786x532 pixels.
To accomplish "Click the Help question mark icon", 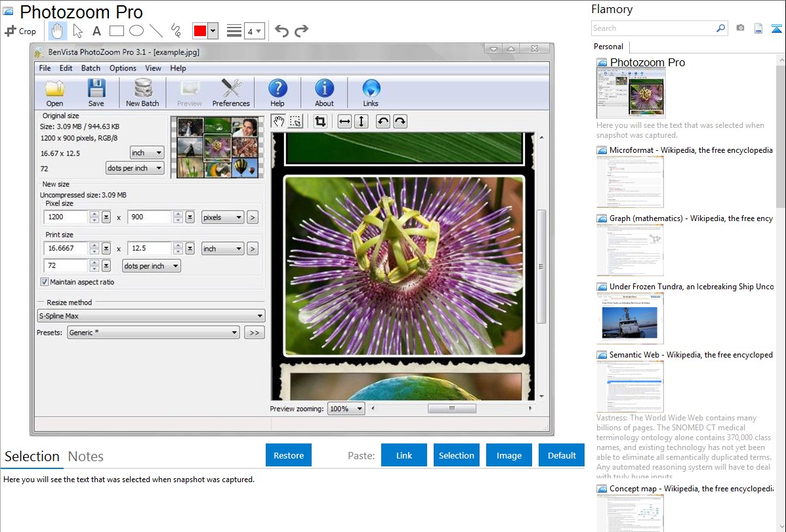I will coord(278,92).
